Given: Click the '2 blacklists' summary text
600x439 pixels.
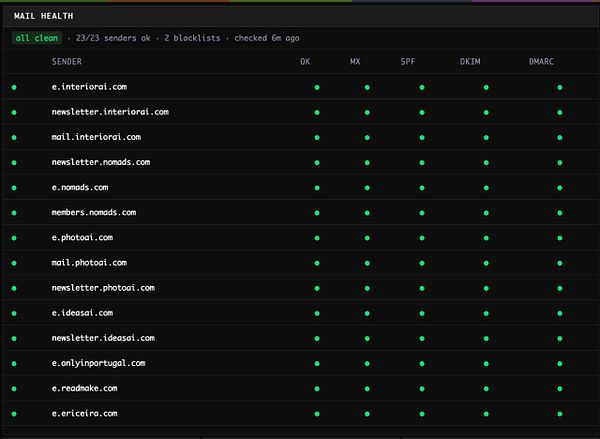Looking at the screenshot, I should click(192, 38).
